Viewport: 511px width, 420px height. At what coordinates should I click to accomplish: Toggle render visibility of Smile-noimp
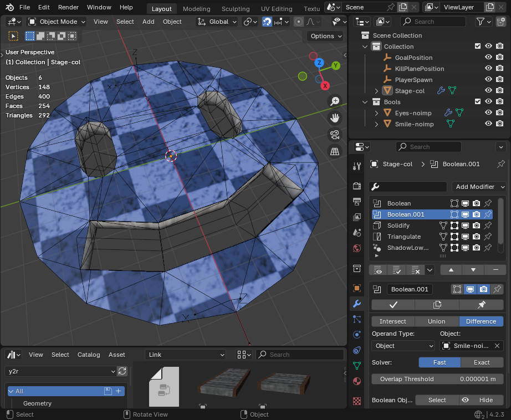point(500,124)
